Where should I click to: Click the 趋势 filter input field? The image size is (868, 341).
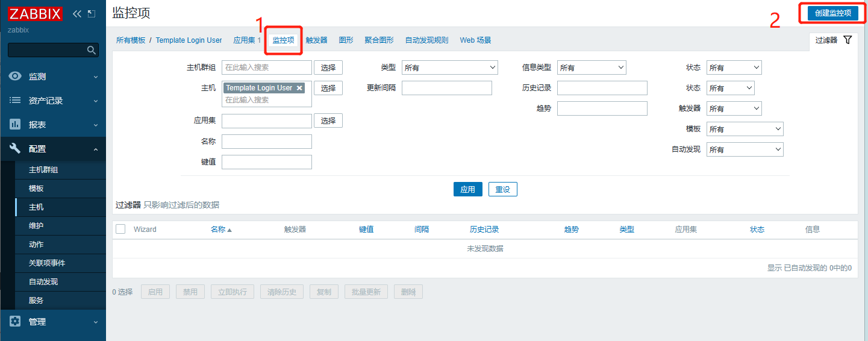602,108
